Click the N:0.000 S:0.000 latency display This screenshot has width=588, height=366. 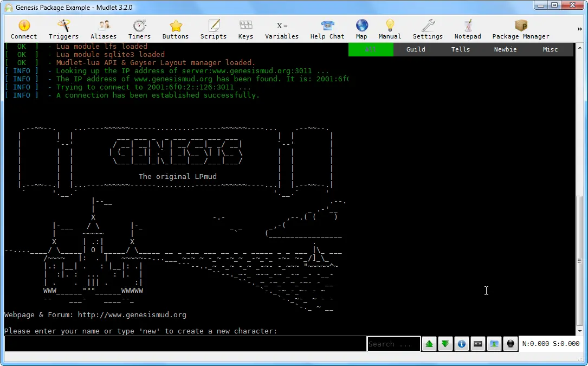[551, 344]
